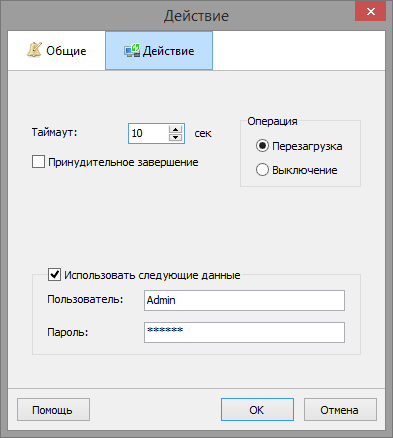This screenshot has height=438, width=393.
Task: Close the Действие dialog window
Action: pos(371,11)
